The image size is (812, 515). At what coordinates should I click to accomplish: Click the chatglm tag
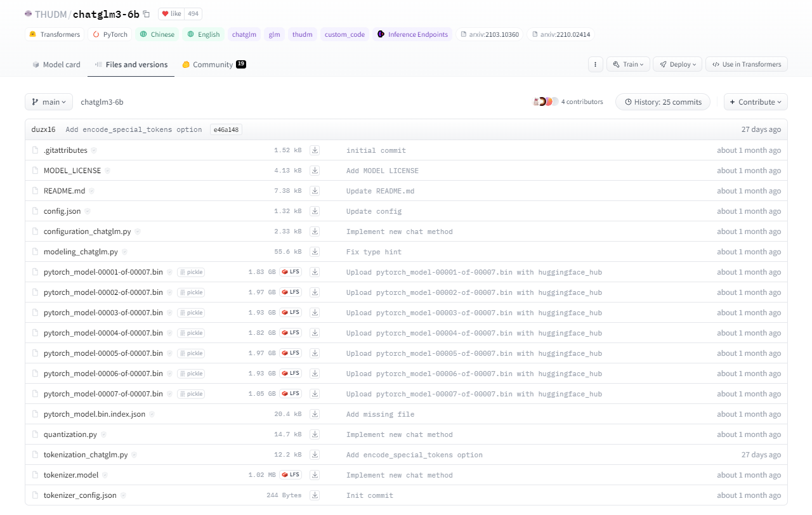244,34
